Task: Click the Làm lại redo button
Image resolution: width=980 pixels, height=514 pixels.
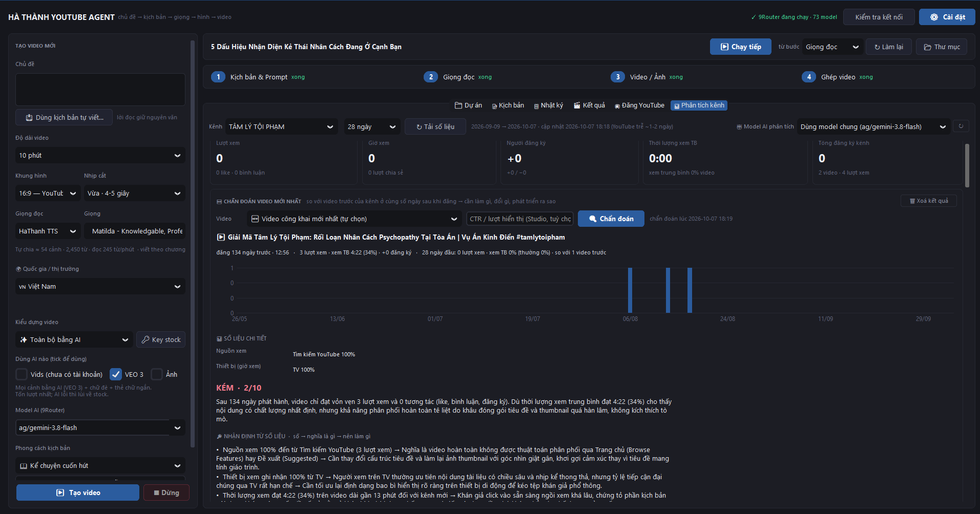Action: point(889,47)
